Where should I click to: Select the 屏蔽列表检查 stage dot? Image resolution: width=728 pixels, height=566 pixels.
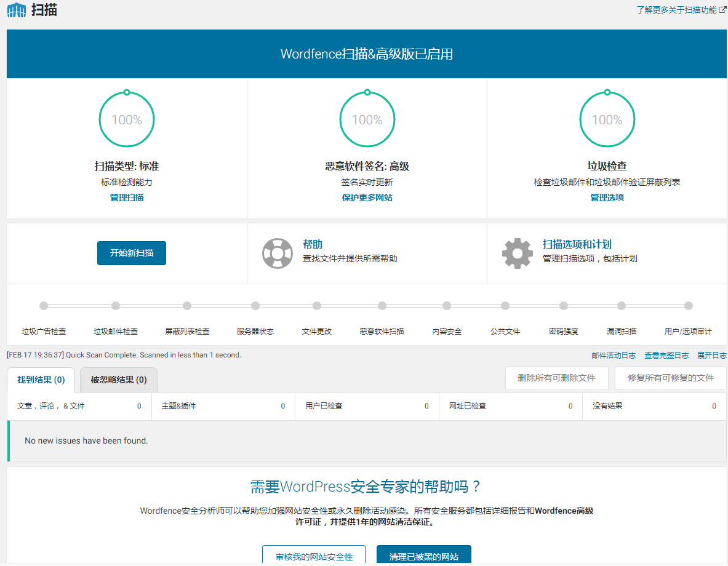pos(187,306)
